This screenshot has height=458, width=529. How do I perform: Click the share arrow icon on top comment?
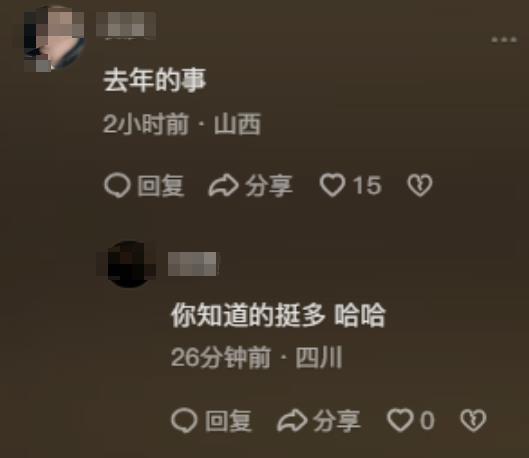point(224,185)
